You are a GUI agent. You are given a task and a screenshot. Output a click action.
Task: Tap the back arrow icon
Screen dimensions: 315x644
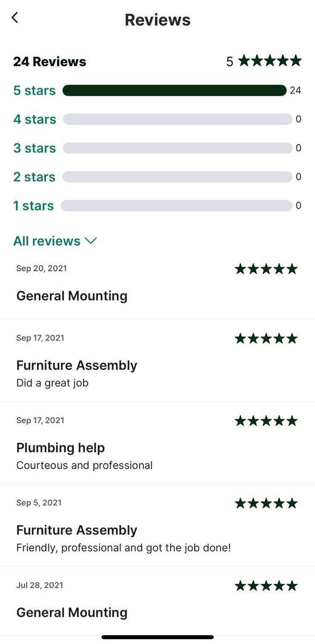click(15, 18)
